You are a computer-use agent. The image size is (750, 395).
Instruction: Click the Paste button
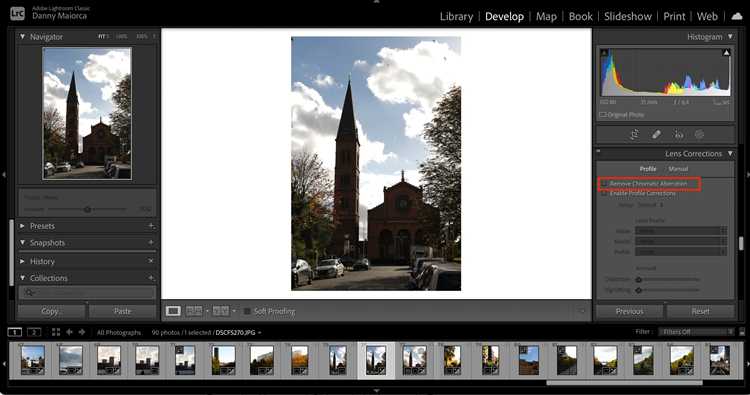coord(122,311)
